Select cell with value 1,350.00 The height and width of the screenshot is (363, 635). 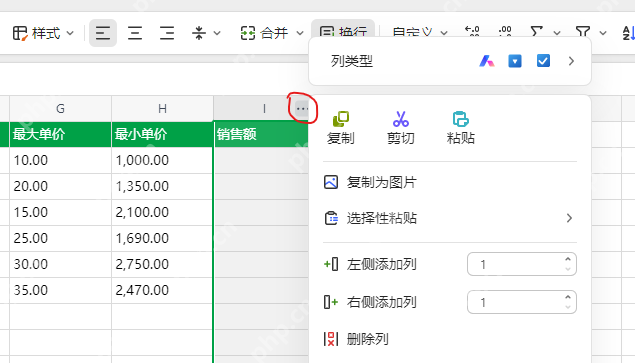[x=162, y=186]
